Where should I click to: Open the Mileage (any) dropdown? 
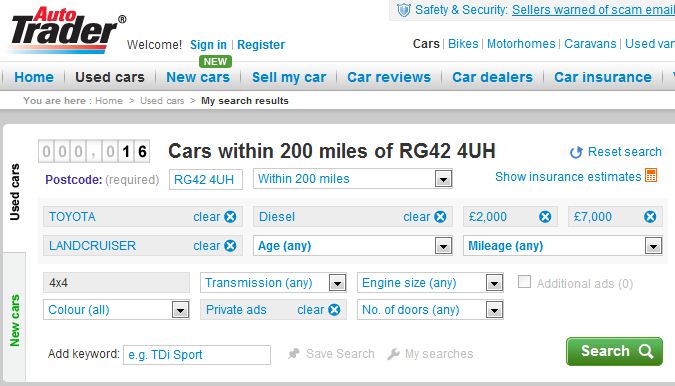point(563,246)
